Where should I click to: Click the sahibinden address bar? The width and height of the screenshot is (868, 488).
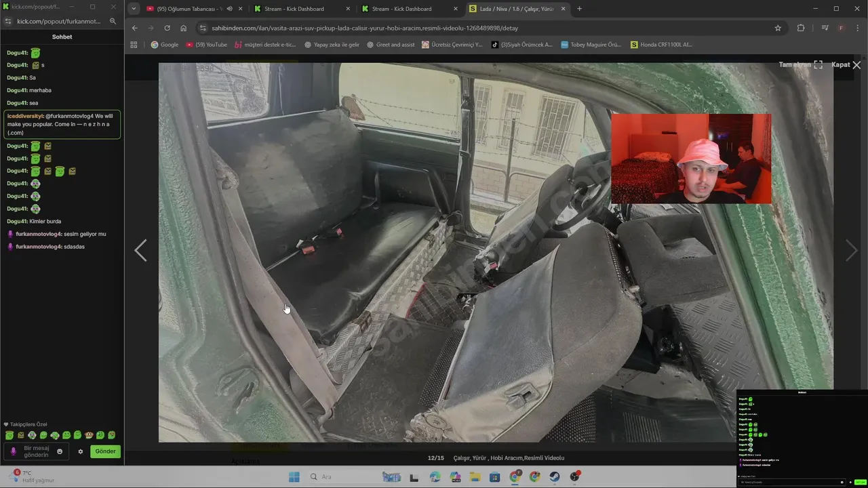tap(488, 28)
